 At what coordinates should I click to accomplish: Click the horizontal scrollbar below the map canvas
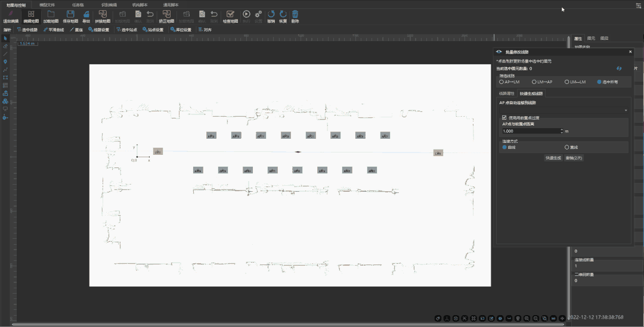point(287,325)
